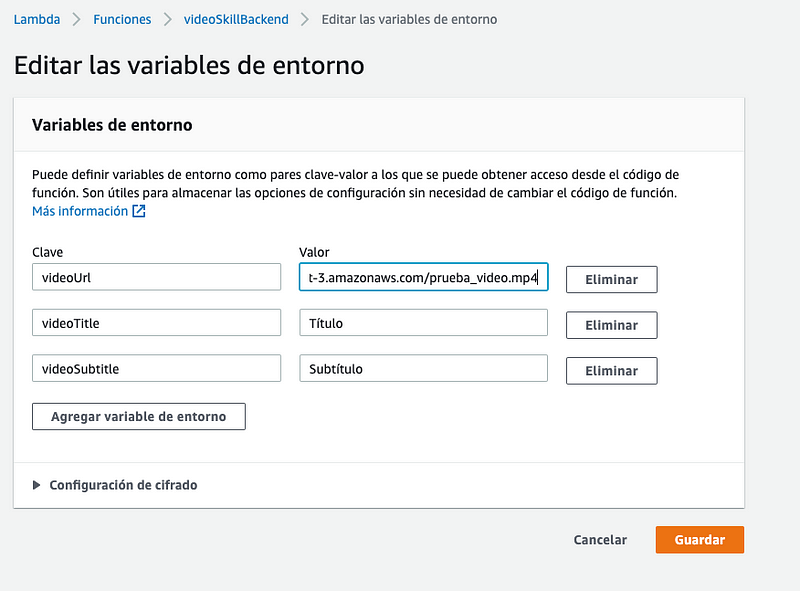Click Agregar variable de entorno
The height and width of the screenshot is (591, 800).
(x=139, y=416)
